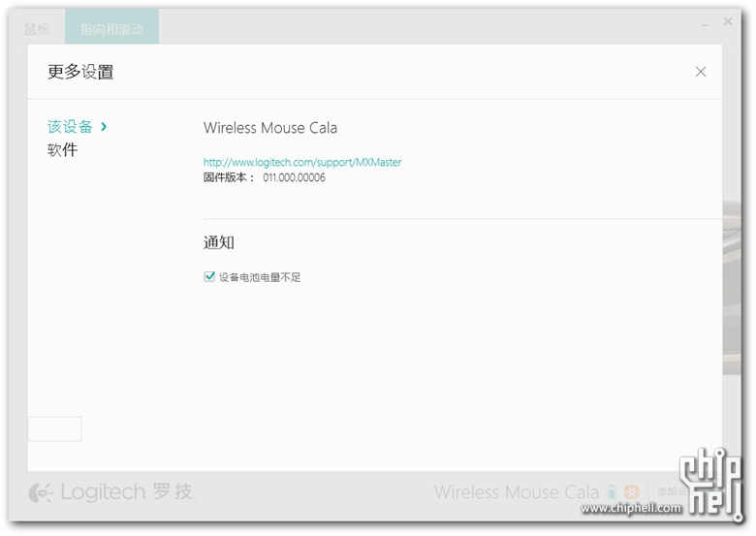Toggle the 设备电池电量不足 checkbox
This screenshot has height=536, width=756.
coord(208,276)
